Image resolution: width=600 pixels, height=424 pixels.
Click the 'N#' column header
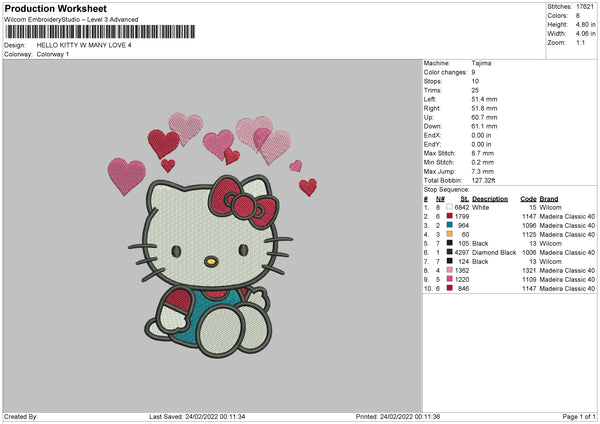click(440, 199)
